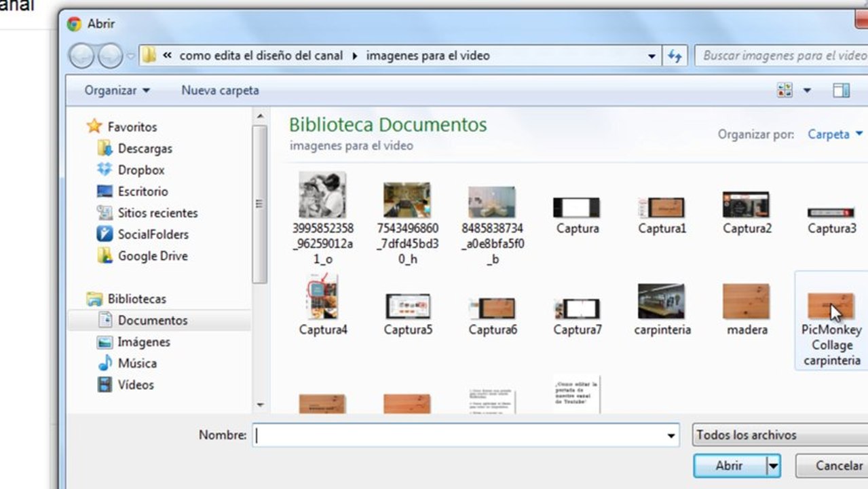Viewport: 868px width, 489px height.
Task: Click the Back navigation arrow button
Action: pos(81,56)
